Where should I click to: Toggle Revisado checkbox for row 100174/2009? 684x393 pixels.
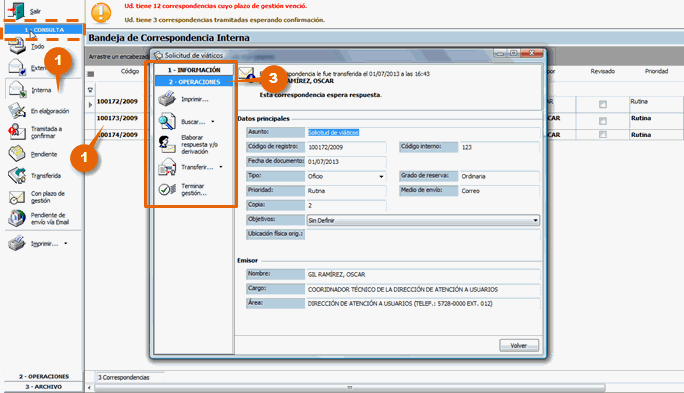[x=603, y=134]
